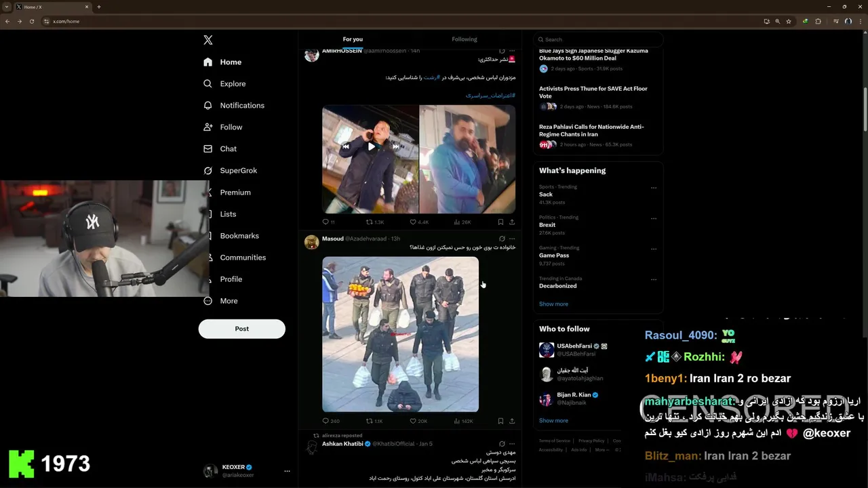Bookmark this page with the star icon
The image size is (868, 488).
[x=789, y=21]
